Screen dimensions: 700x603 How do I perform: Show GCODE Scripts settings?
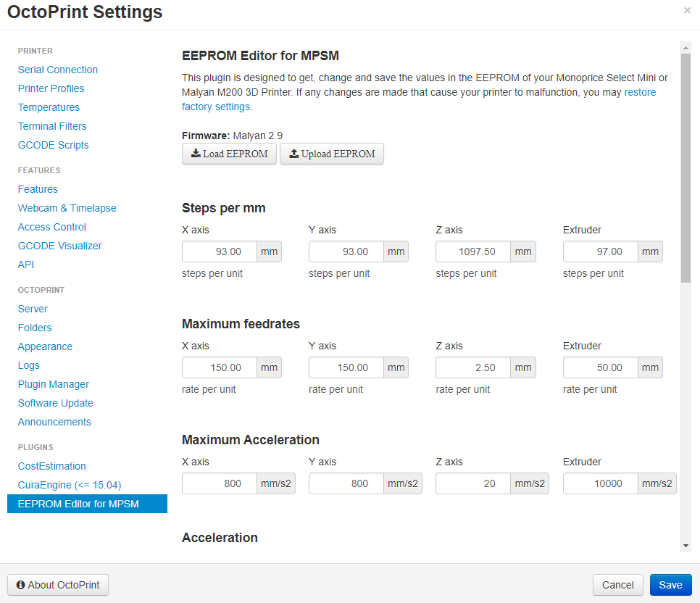pos(53,145)
